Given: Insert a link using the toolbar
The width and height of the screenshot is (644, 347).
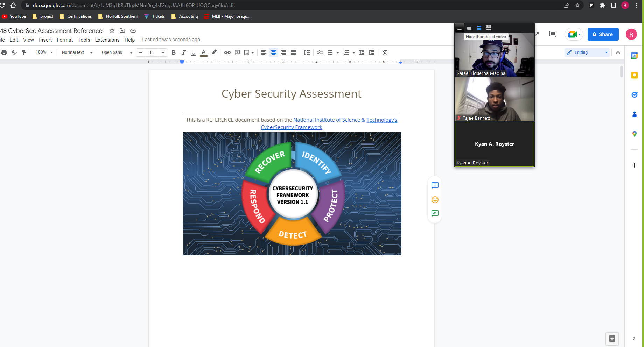Looking at the screenshot, I should (x=227, y=52).
